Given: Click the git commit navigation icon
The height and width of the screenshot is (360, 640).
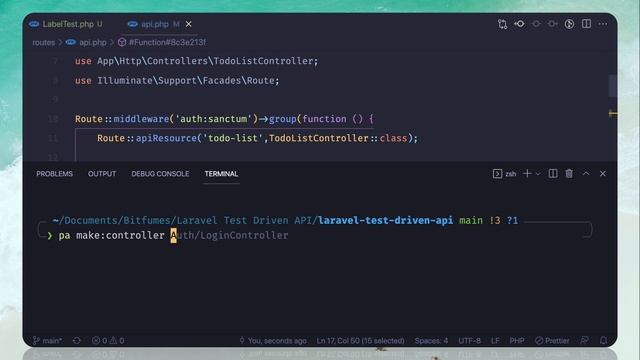Looking at the screenshot, I should click(x=520, y=24).
